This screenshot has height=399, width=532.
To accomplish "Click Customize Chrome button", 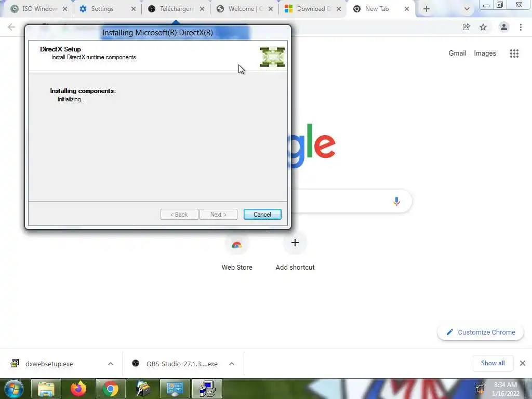I will (481, 332).
